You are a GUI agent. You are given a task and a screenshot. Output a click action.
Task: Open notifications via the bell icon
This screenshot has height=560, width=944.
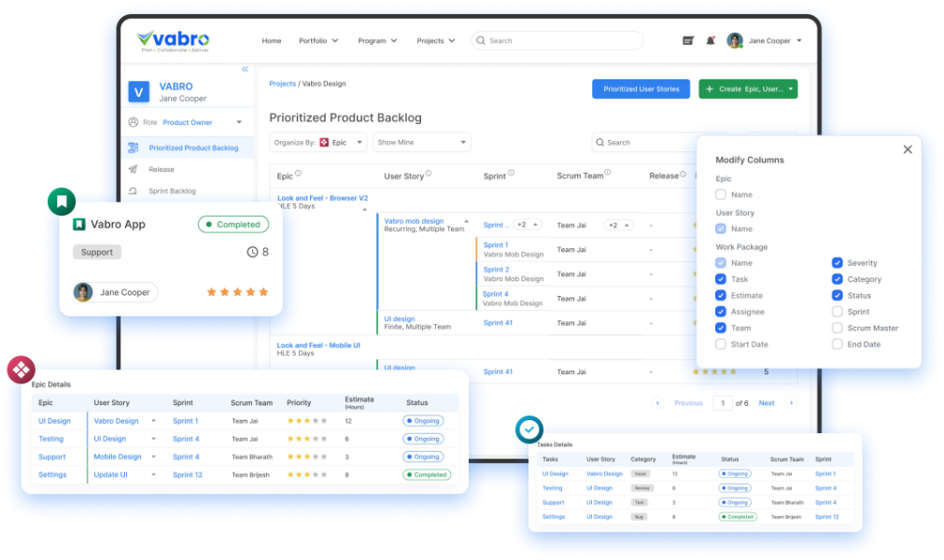click(710, 40)
